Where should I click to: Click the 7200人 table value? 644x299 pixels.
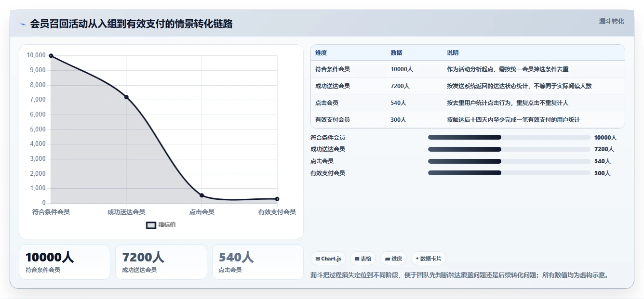point(400,86)
